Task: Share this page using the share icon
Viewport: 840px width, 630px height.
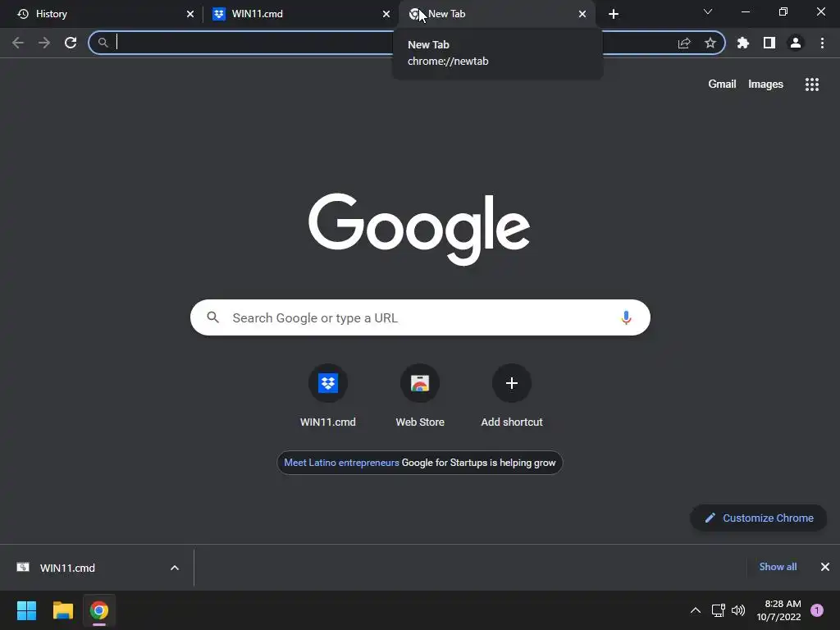Action: tap(684, 43)
